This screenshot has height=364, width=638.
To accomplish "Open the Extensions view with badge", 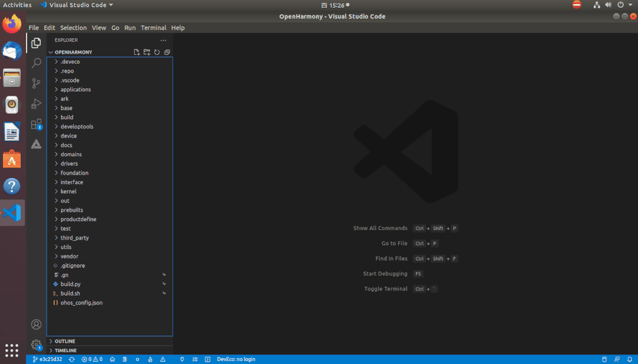I will [36, 124].
